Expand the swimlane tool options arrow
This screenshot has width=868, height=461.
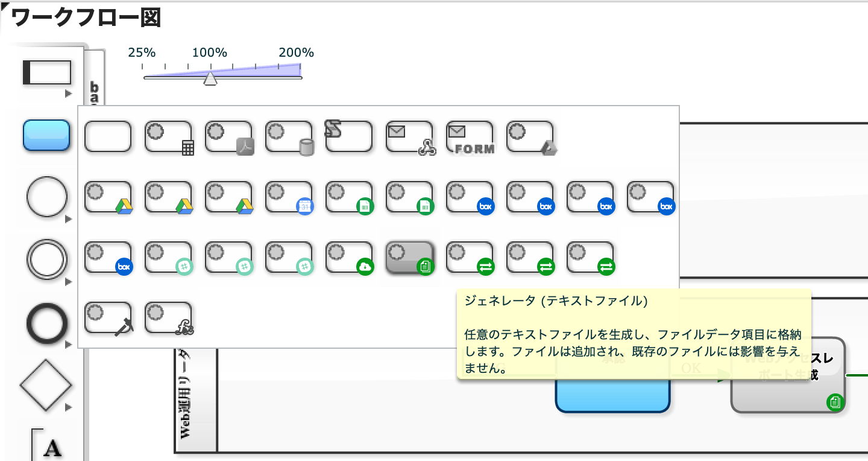click(x=68, y=94)
